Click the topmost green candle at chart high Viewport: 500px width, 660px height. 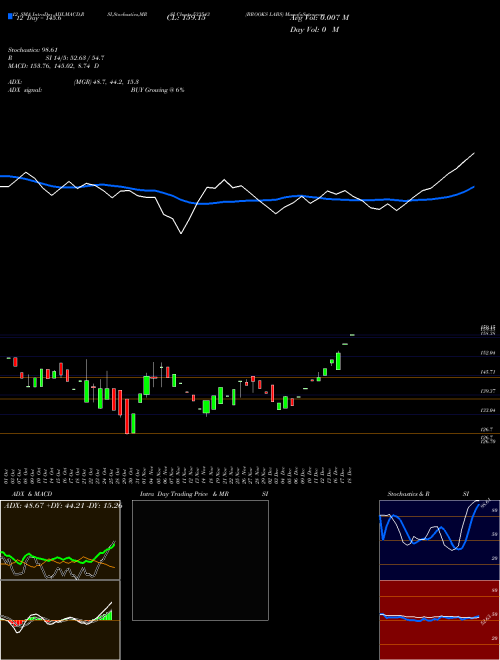point(352,335)
